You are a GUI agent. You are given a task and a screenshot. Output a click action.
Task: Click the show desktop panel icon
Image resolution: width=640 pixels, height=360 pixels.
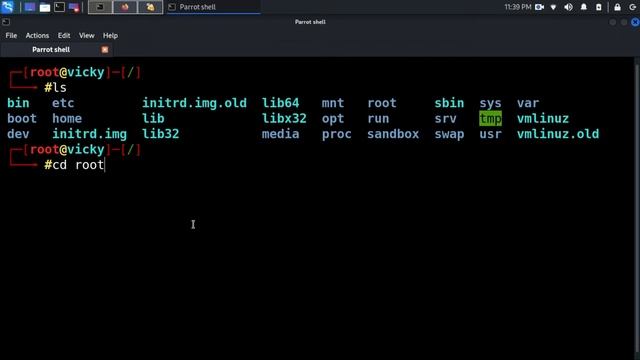[30, 7]
